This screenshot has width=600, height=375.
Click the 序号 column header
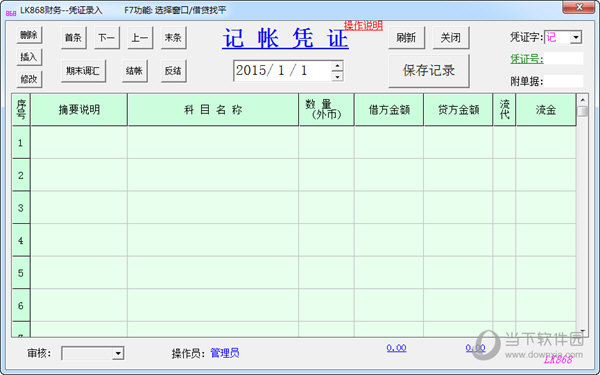pyautogui.click(x=21, y=110)
